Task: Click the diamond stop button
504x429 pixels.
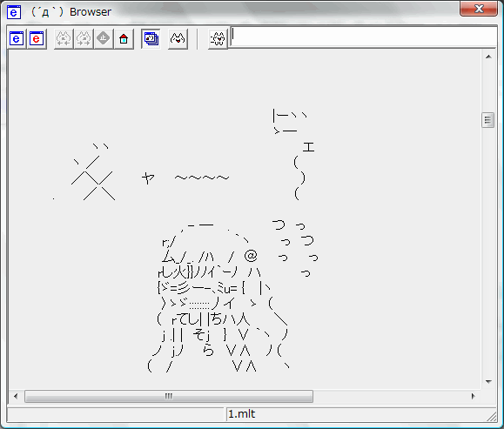Action: [x=104, y=39]
